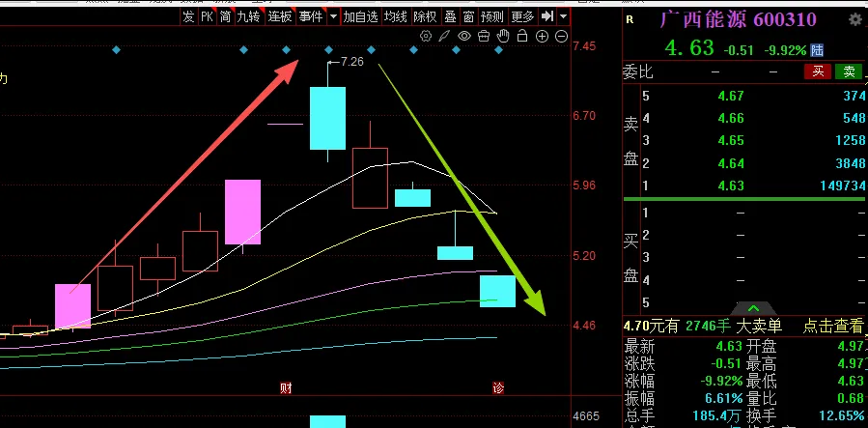Select sell level 1 price 4.63 in order book
The width and height of the screenshot is (868, 428).
pyautogui.click(x=731, y=185)
